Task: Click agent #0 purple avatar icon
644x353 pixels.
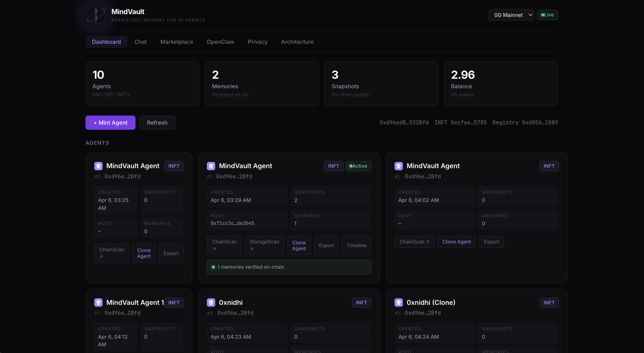Action: click(98, 166)
